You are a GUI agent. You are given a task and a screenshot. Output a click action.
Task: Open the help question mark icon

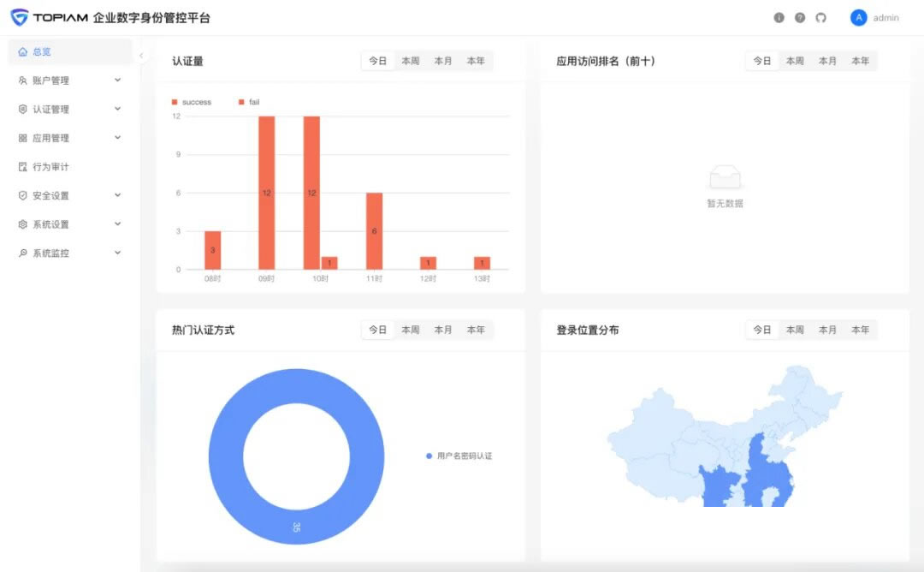tap(800, 18)
